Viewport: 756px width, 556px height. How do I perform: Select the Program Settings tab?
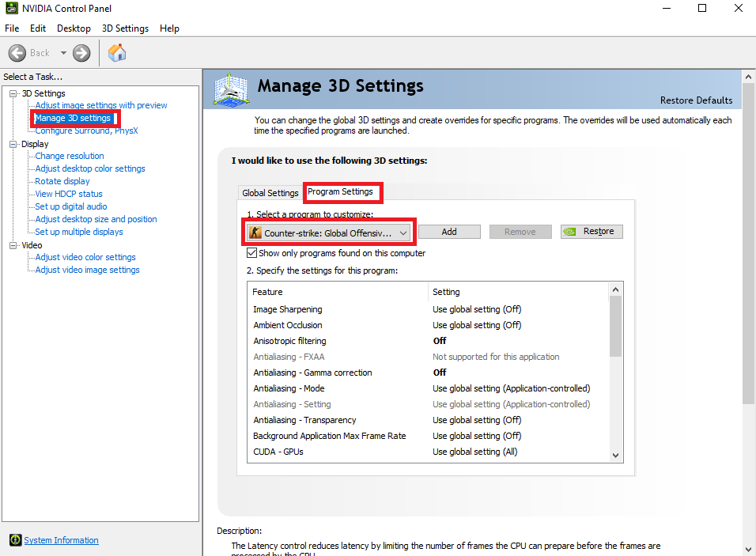(340, 191)
